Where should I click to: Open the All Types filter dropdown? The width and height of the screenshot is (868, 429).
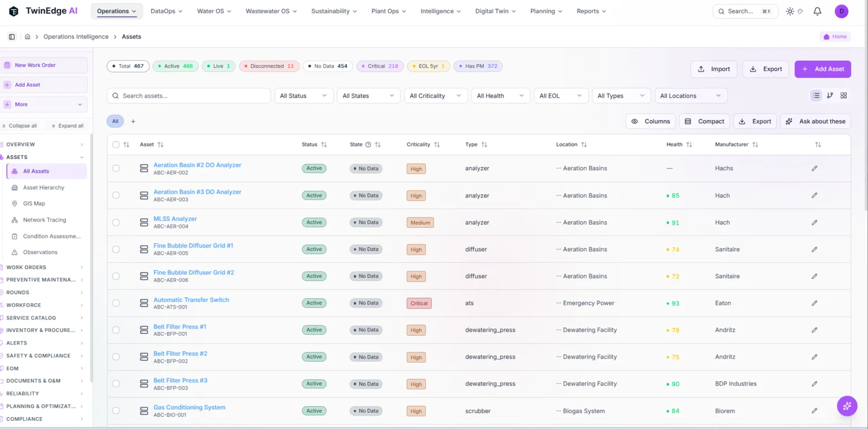(621, 96)
